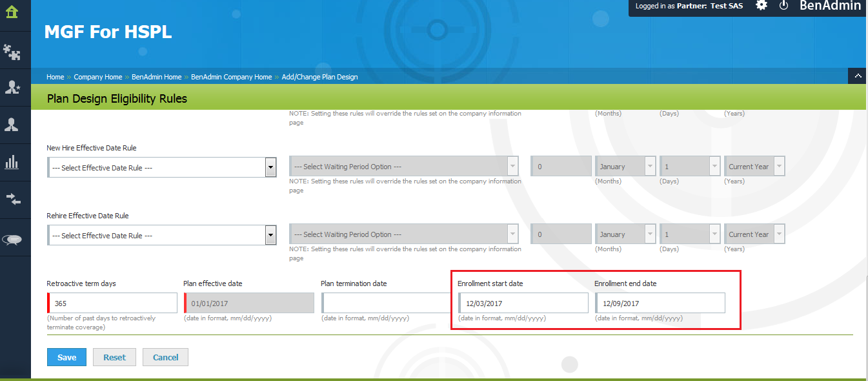
Task: Select the user with star sidebar icon
Action: (x=12, y=88)
